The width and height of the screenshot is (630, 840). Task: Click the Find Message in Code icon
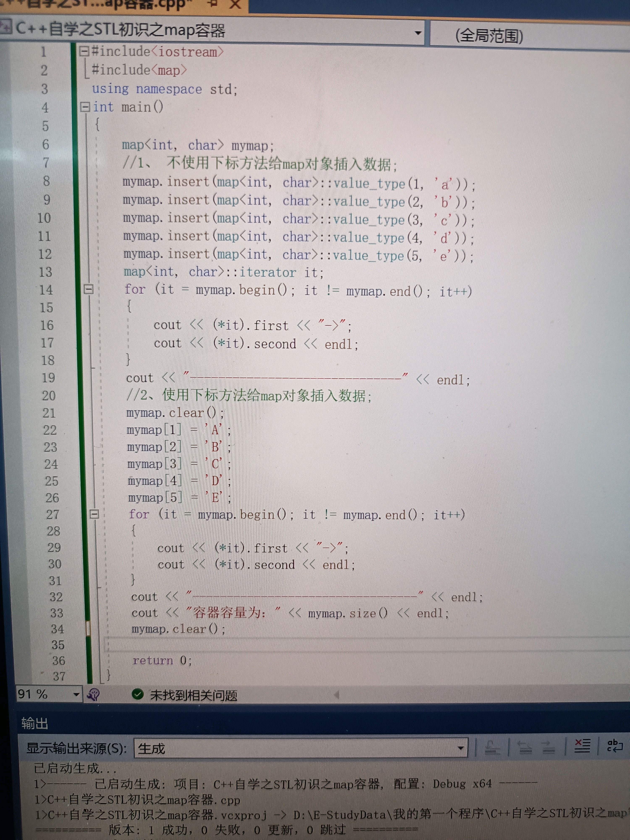pyautogui.click(x=492, y=748)
